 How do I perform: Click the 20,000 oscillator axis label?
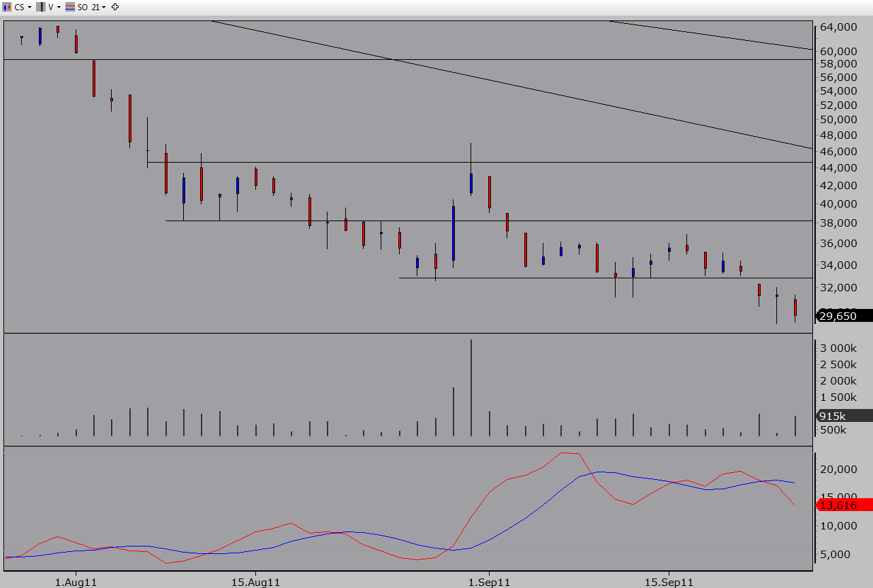pos(838,470)
